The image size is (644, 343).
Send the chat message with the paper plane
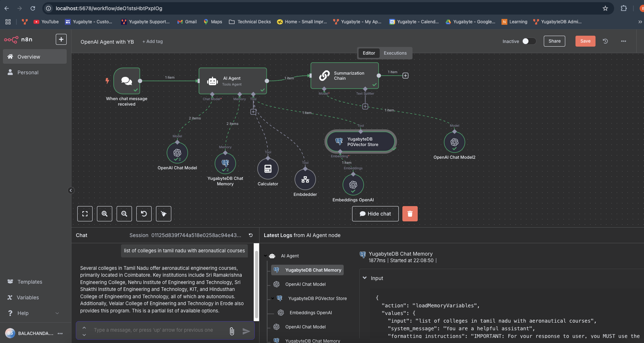click(246, 331)
